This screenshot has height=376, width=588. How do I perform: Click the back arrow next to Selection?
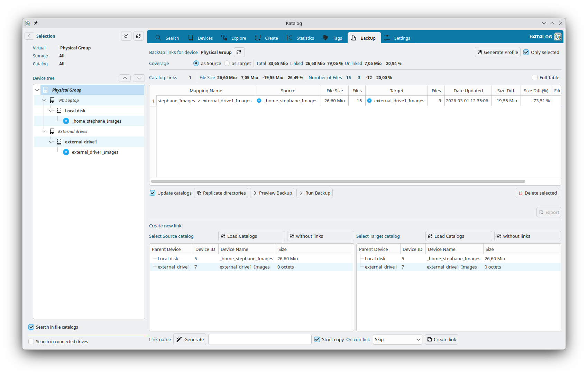click(x=29, y=36)
